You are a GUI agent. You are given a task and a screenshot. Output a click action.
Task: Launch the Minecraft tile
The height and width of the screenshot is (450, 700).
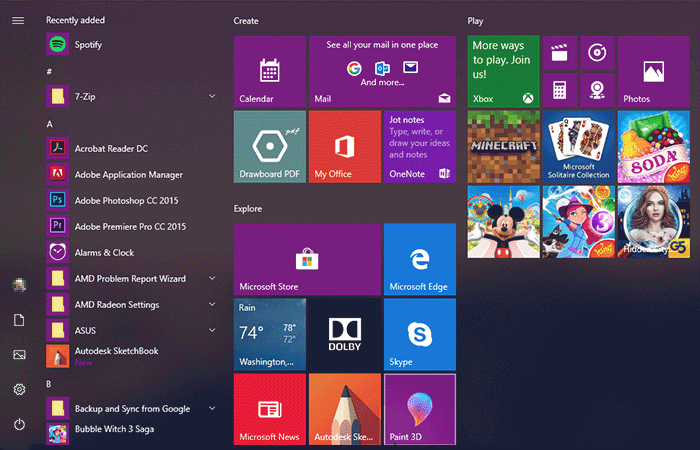(x=504, y=146)
